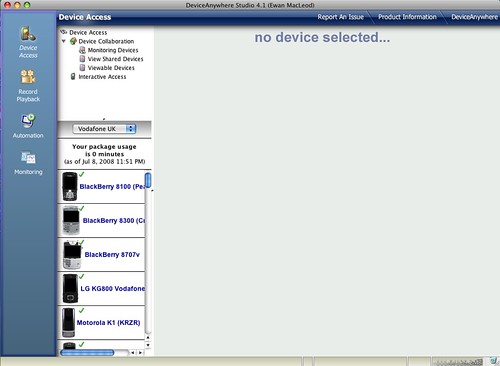Select the BlackBerry 8707v phone thumbnail

(72, 255)
